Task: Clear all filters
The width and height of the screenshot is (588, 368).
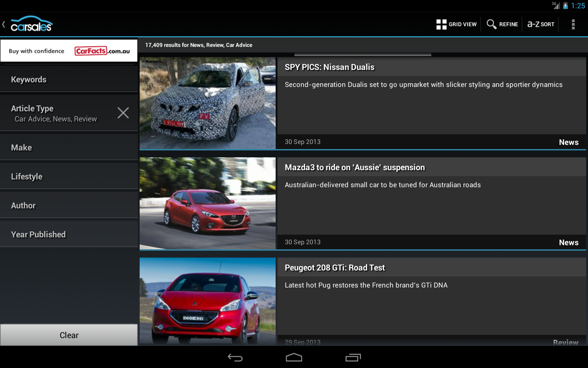Action: tap(69, 335)
